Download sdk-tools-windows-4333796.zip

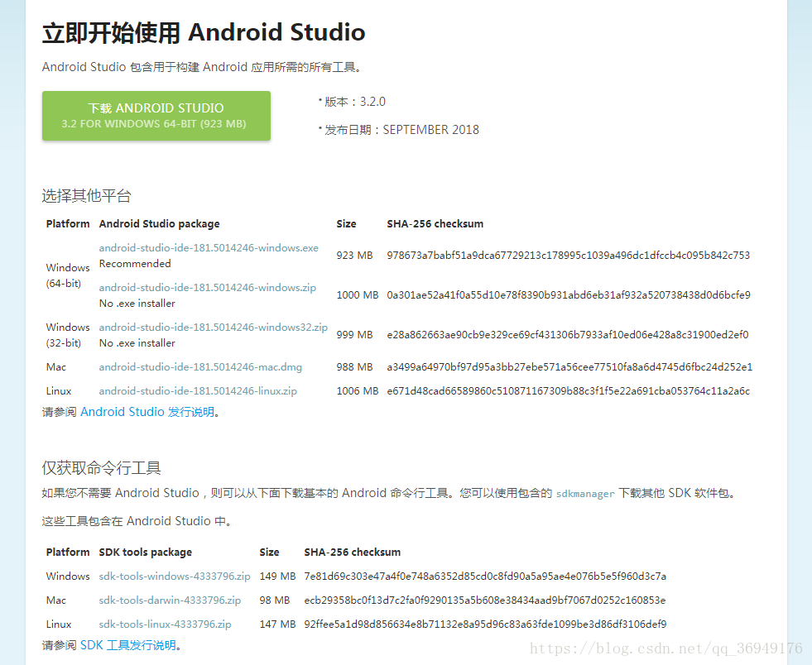175,576
